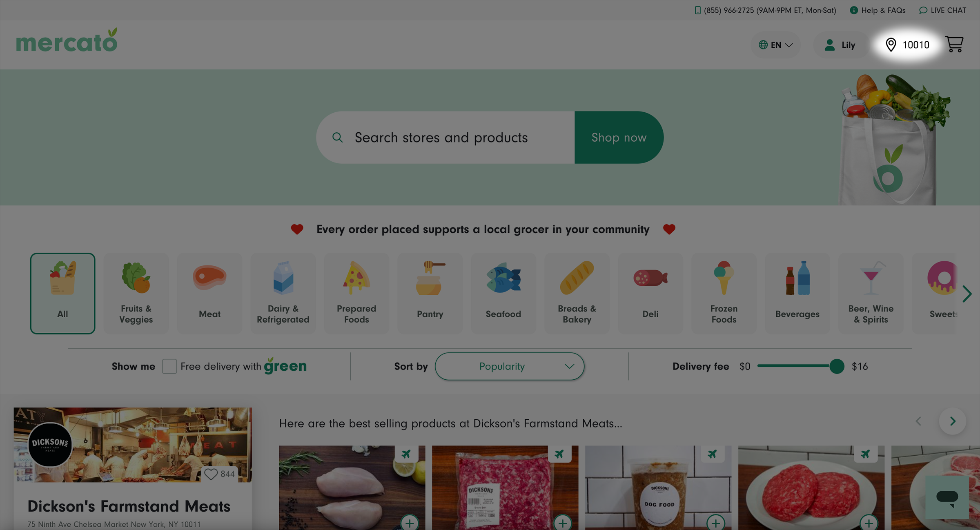Click the Mercato logo
This screenshot has width=980, height=530.
(x=67, y=40)
